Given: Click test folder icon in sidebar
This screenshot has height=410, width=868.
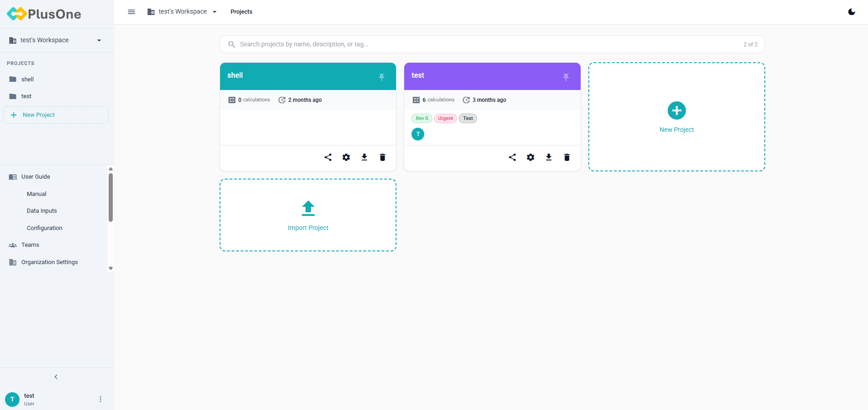Looking at the screenshot, I should tap(13, 96).
